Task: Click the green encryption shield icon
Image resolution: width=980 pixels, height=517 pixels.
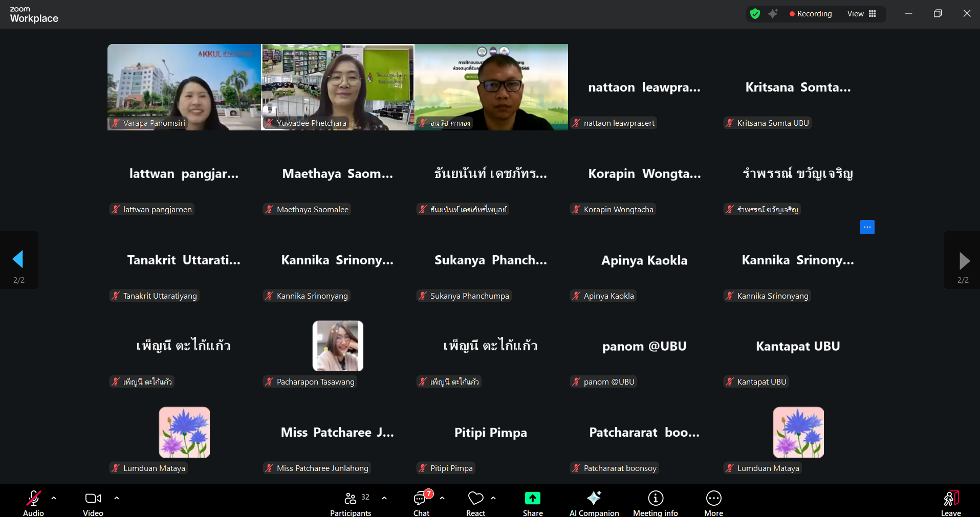Action: (x=755, y=14)
